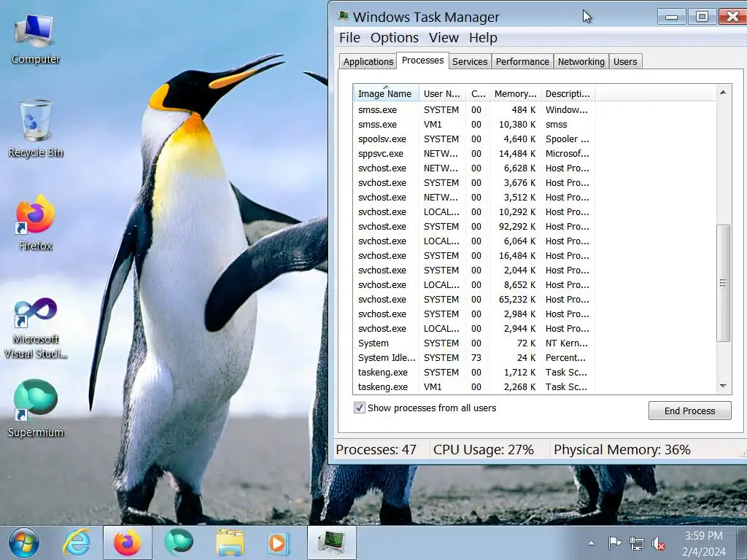
Task: Maximize the Task Manager window
Action: pos(701,17)
